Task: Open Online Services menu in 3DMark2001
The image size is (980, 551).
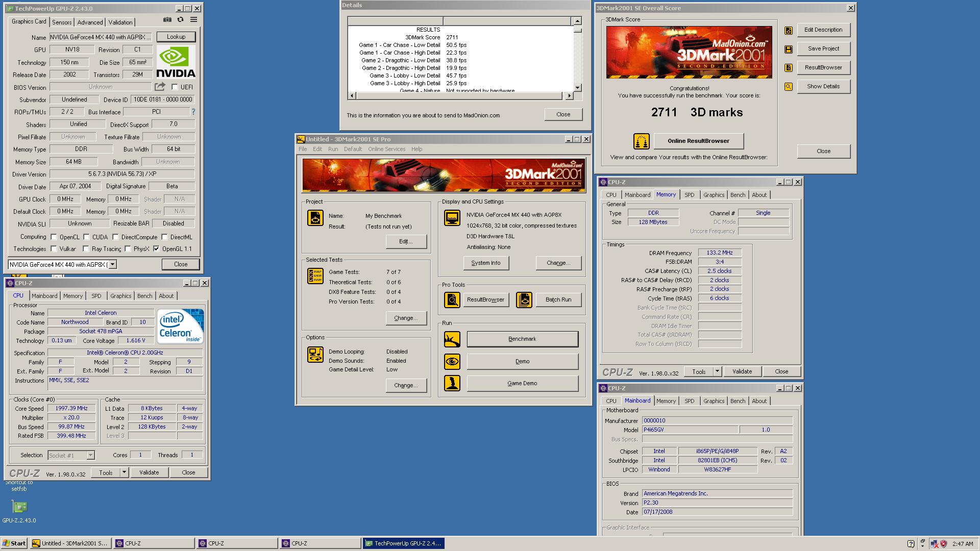Action: 386,149
